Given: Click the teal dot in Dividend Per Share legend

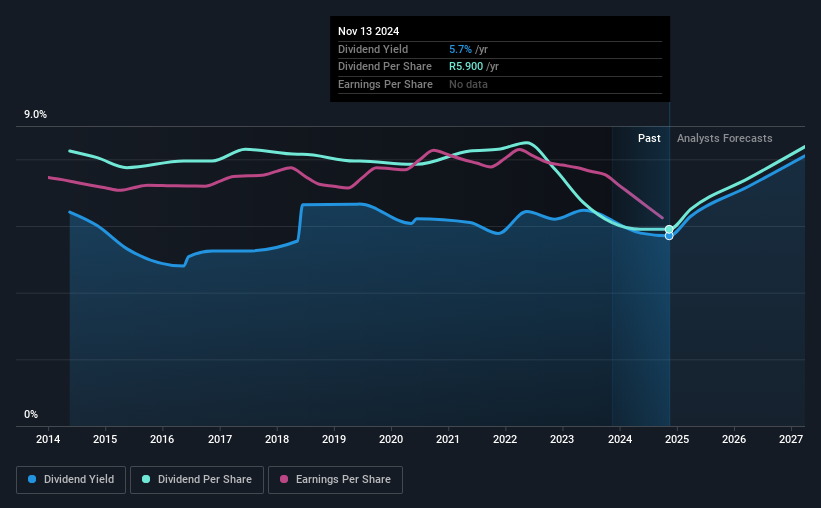Looking at the screenshot, I should 146,479.
